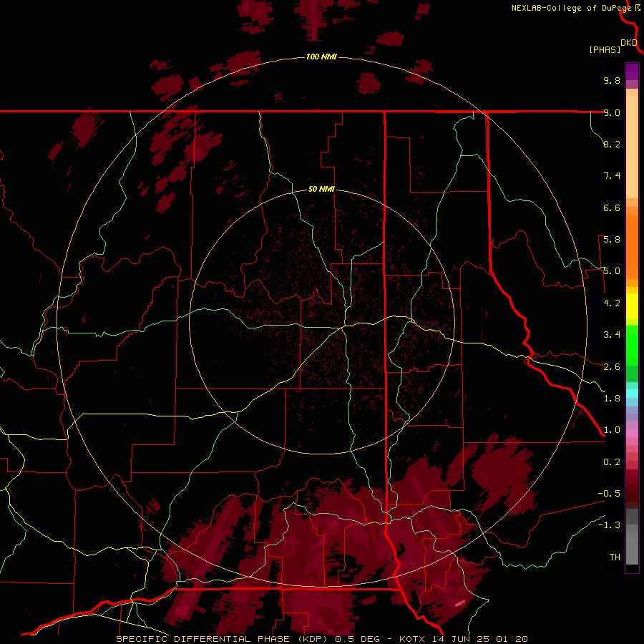Image resolution: width=644 pixels, height=644 pixels.
Task: Click the -1.3 legend value
Action: (609, 525)
